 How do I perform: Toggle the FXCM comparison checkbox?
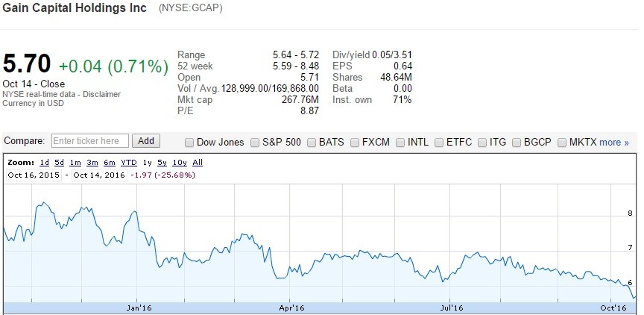(356, 143)
